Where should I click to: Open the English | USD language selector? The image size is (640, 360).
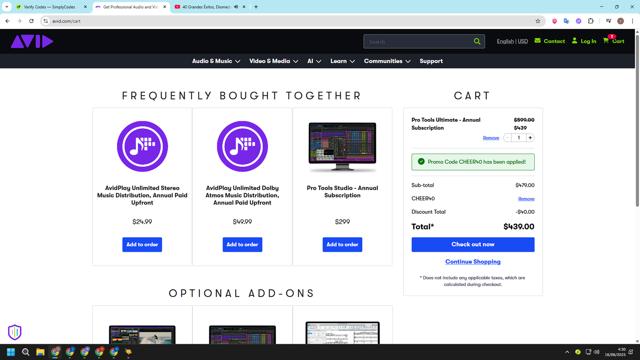pyautogui.click(x=512, y=41)
